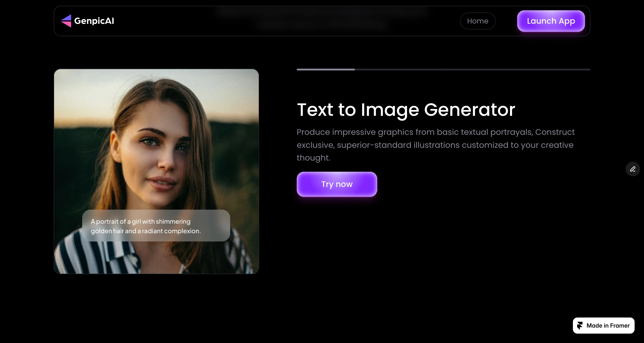Viewport: 644px width, 343px height.
Task: Click the word thought ending the description
Action: pos(313,158)
